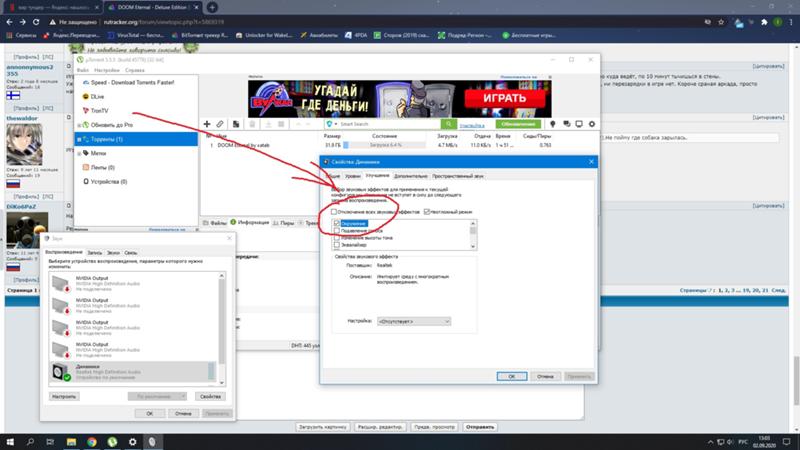This screenshot has height=450, width=800.
Task: Toggle the Неотложный режим checkbox
Action: [x=427, y=212]
